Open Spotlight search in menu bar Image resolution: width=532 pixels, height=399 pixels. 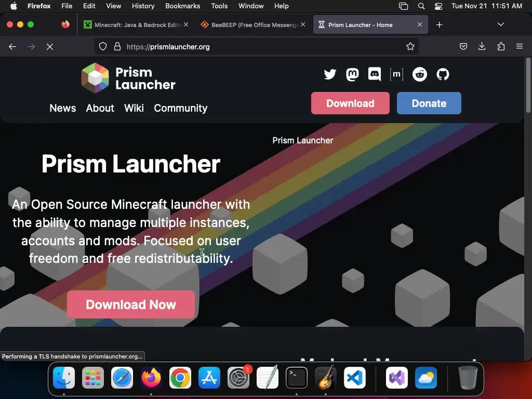pos(421,6)
